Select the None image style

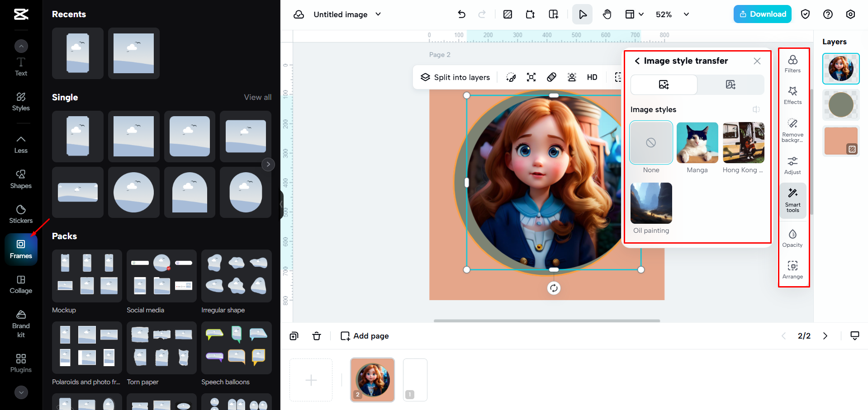pos(650,142)
